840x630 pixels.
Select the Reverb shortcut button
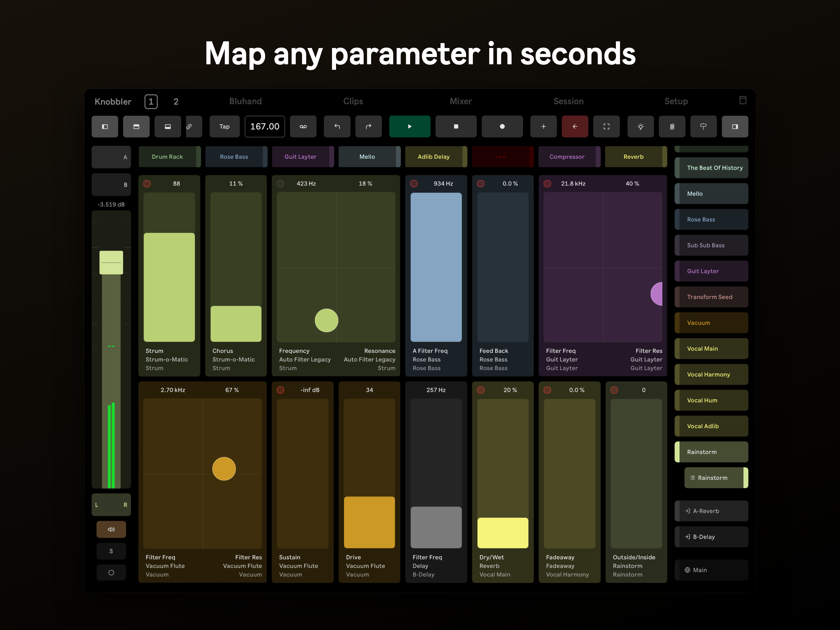pyautogui.click(x=636, y=157)
